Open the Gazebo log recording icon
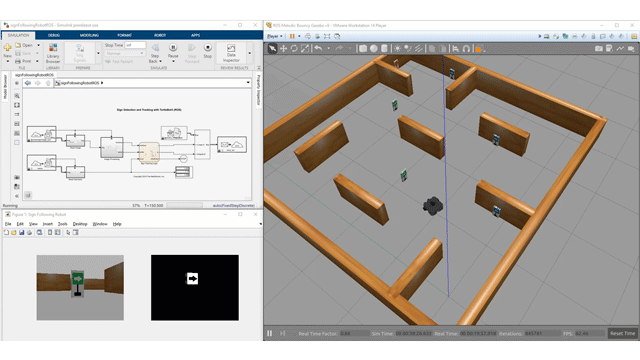 [x=609, y=49]
